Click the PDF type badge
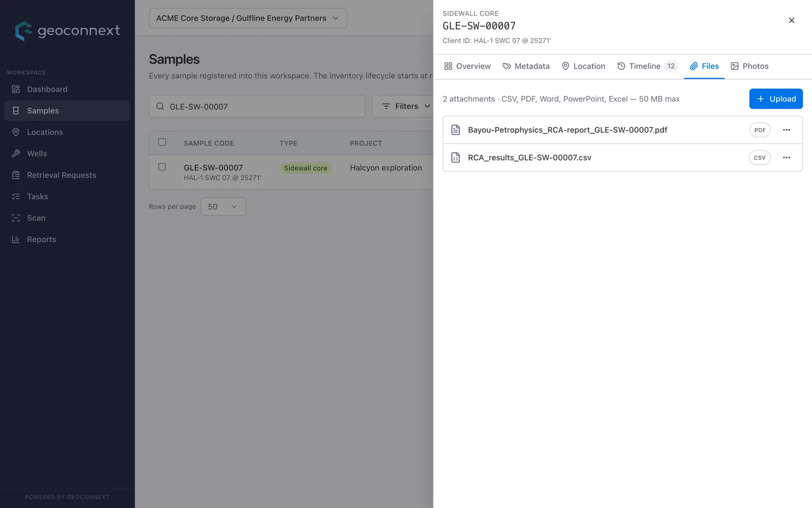Screen dimensions: 812x508 760,130
